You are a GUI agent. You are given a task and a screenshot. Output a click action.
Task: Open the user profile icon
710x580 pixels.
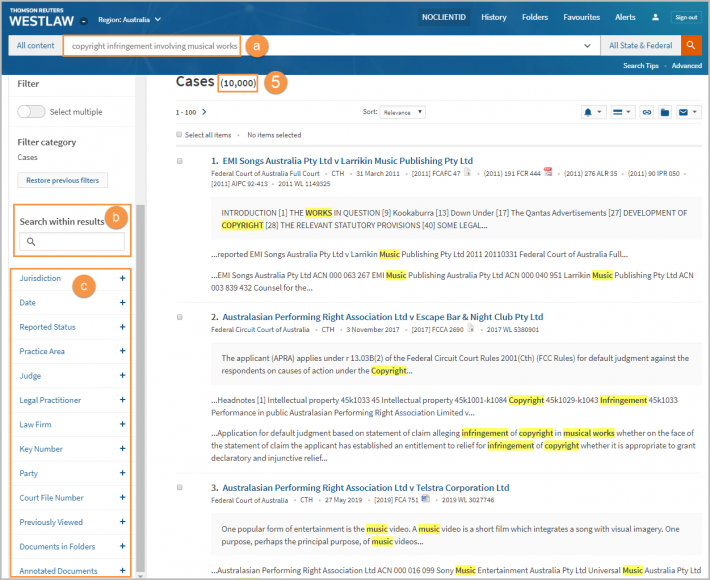click(655, 17)
